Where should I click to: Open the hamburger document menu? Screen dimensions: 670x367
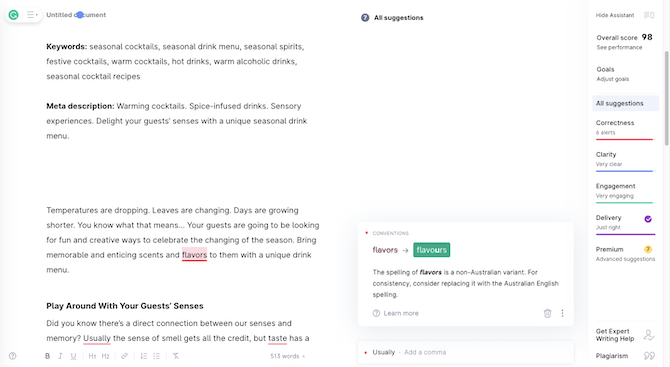(x=32, y=15)
